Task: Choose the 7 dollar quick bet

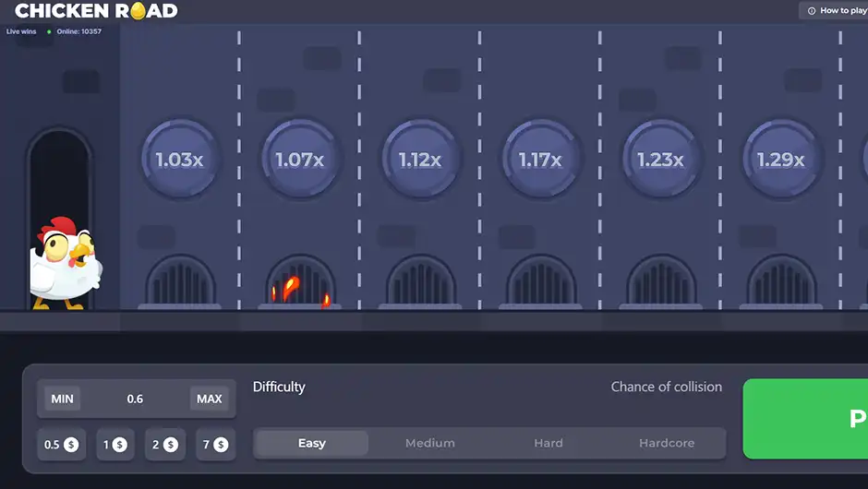Action: point(215,444)
